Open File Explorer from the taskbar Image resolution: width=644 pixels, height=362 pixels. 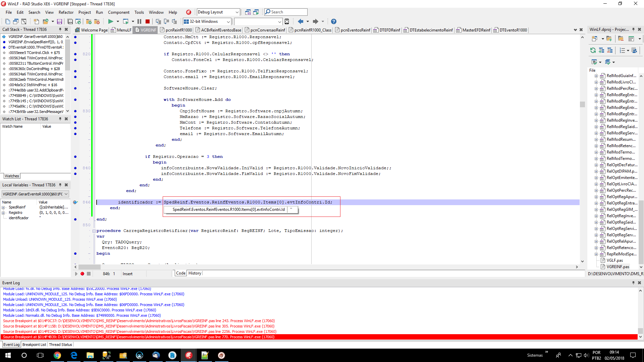[x=90, y=355]
